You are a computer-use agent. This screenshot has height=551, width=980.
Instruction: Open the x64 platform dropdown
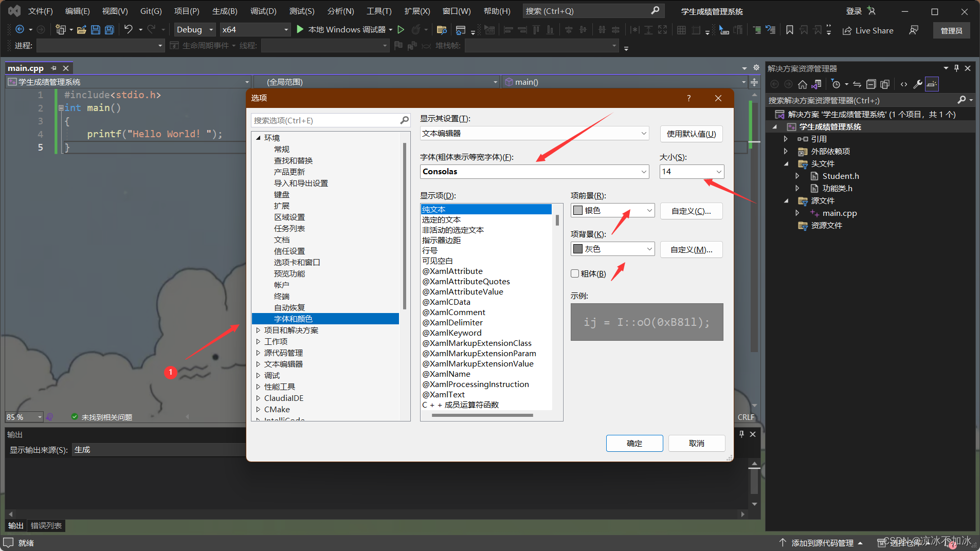[256, 30]
